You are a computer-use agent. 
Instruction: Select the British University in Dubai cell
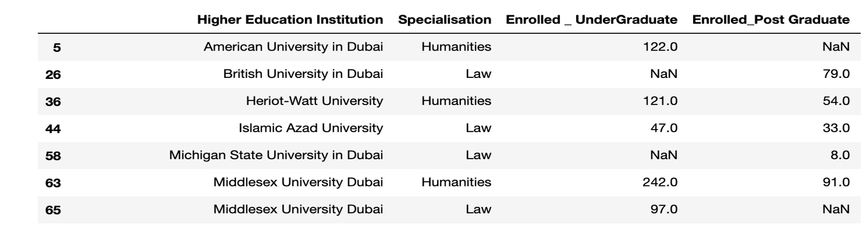[302, 74]
